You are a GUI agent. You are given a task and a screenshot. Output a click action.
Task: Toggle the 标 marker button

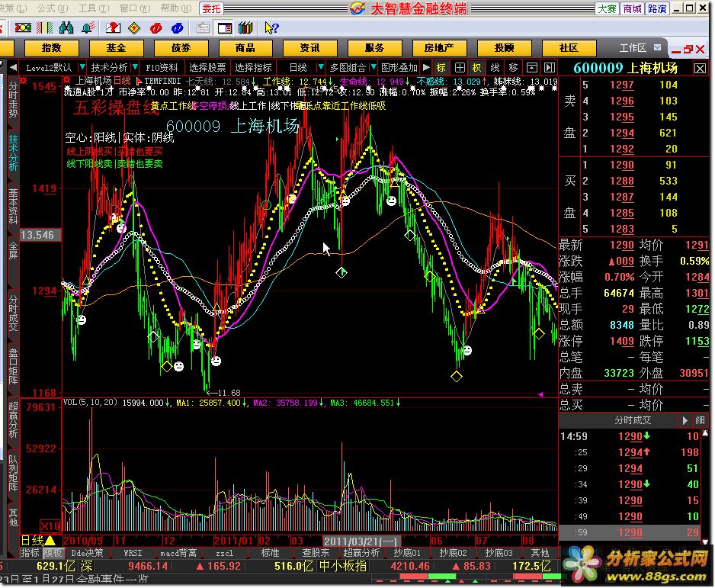pos(441,68)
